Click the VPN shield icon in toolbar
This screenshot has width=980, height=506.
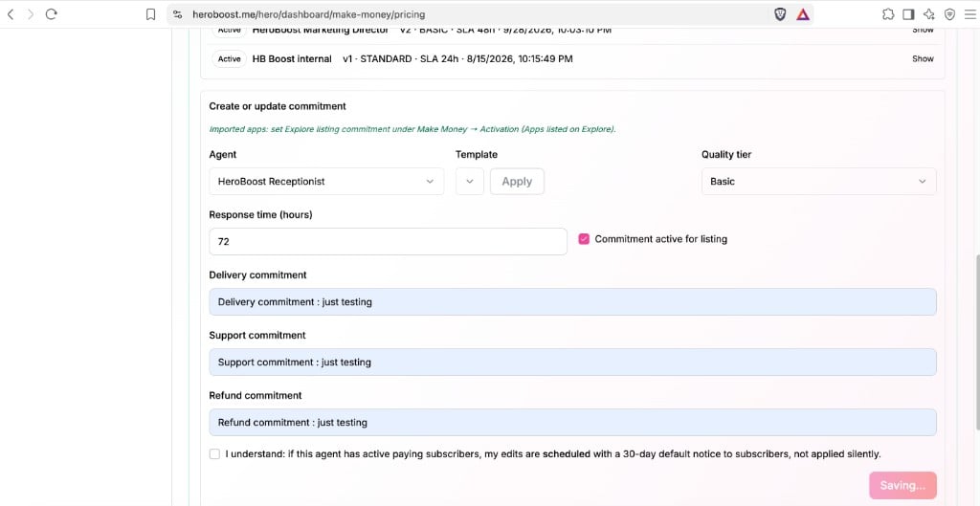pos(950,14)
